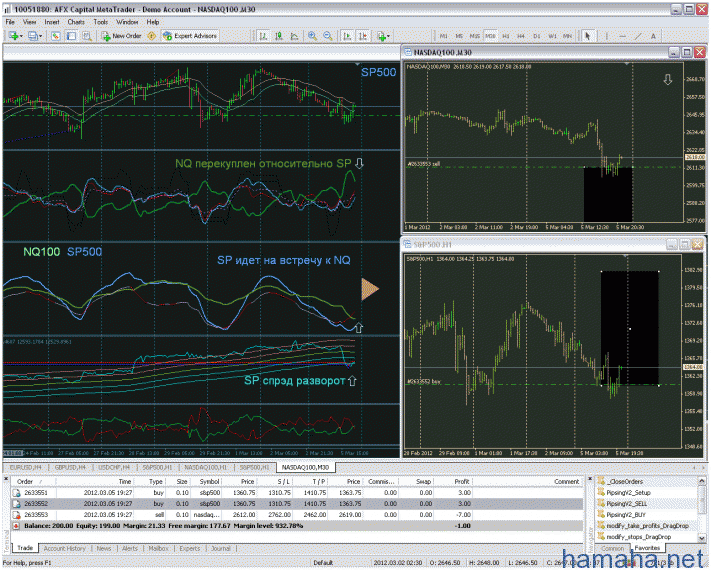Image resolution: width=711 pixels, height=570 pixels.
Task: Switch to line chart mode
Action: (x=294, y=36)
